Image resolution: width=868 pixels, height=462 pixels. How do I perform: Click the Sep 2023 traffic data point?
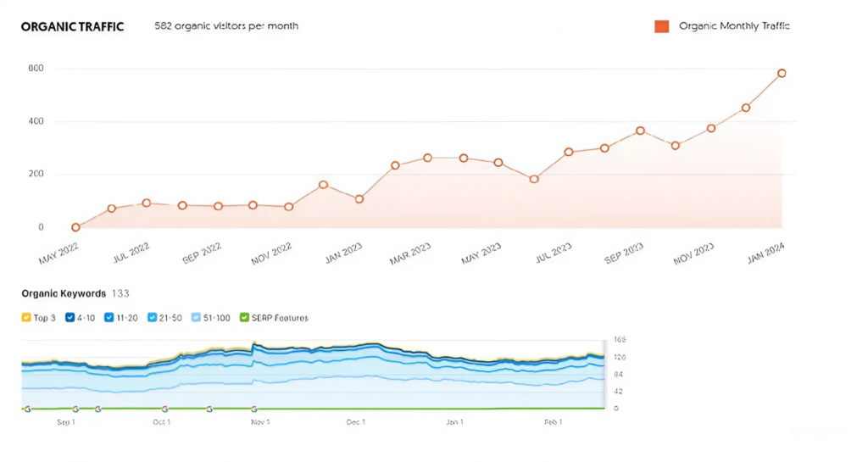[x=640, y=131]
